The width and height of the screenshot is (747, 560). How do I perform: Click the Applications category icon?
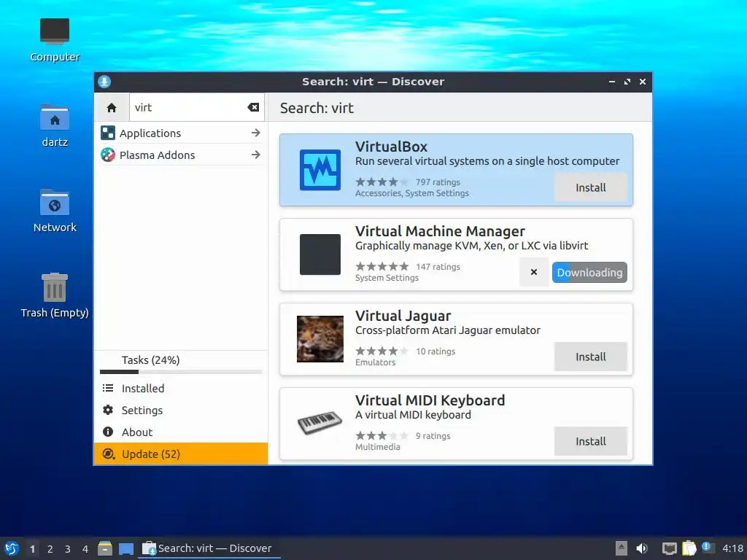108,133
